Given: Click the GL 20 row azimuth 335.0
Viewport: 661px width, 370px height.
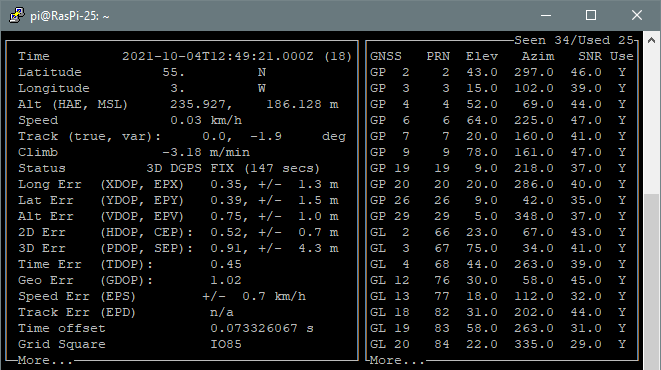Looking at the screenshot, I should tap(534, 345).
